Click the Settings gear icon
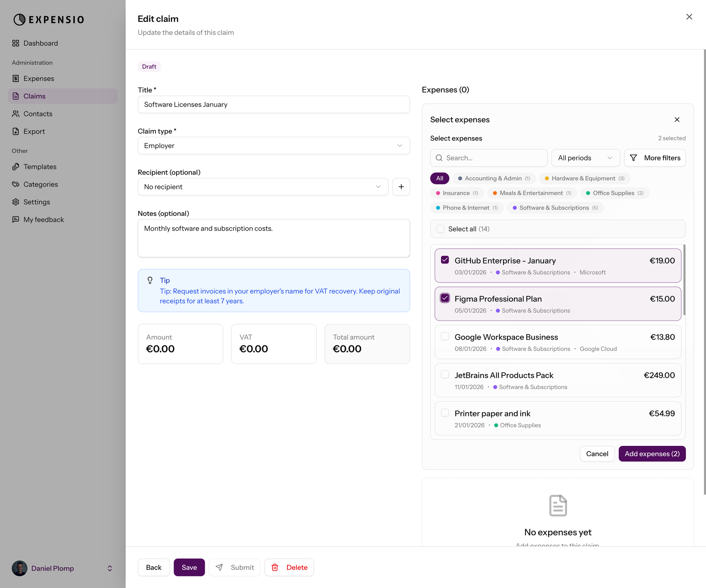The image size is (706, 588). 16,202
